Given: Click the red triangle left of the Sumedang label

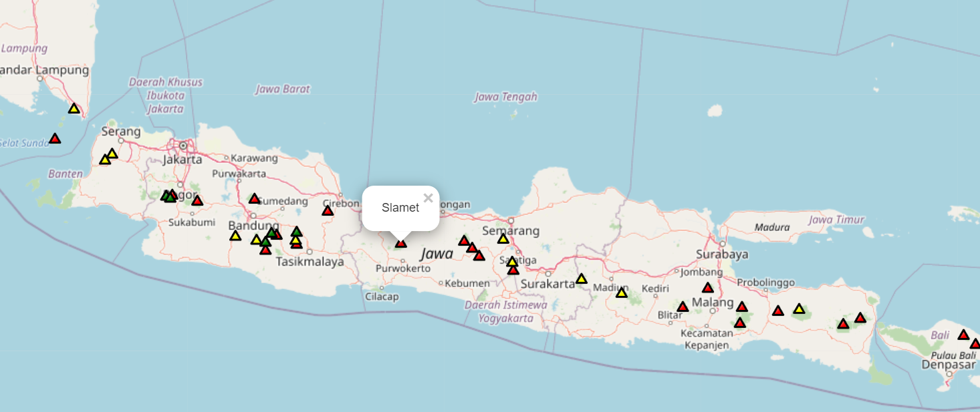Looking at the screenshot, I should click(x=254, y=198).
